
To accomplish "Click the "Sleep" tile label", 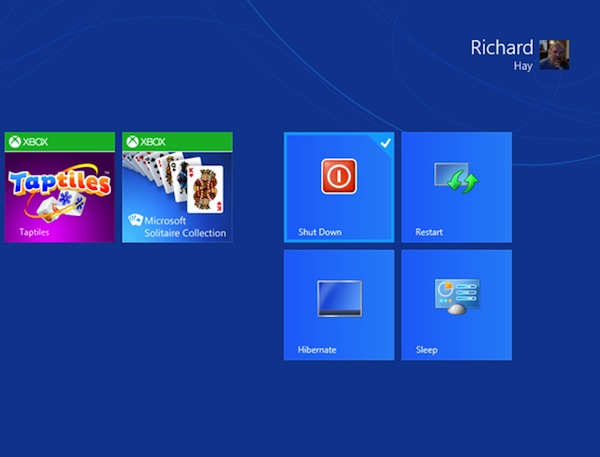I will pos(427,350).
